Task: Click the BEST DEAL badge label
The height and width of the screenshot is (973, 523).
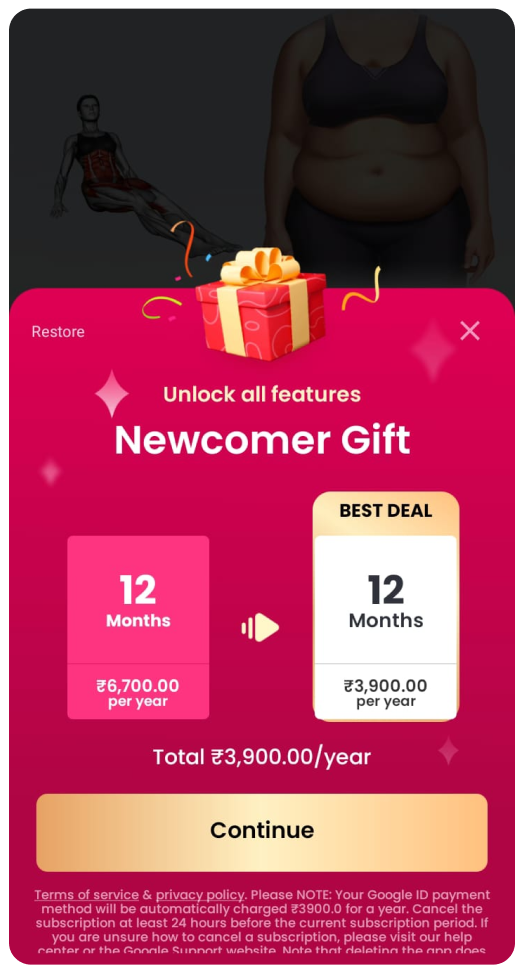Action: 385,511
